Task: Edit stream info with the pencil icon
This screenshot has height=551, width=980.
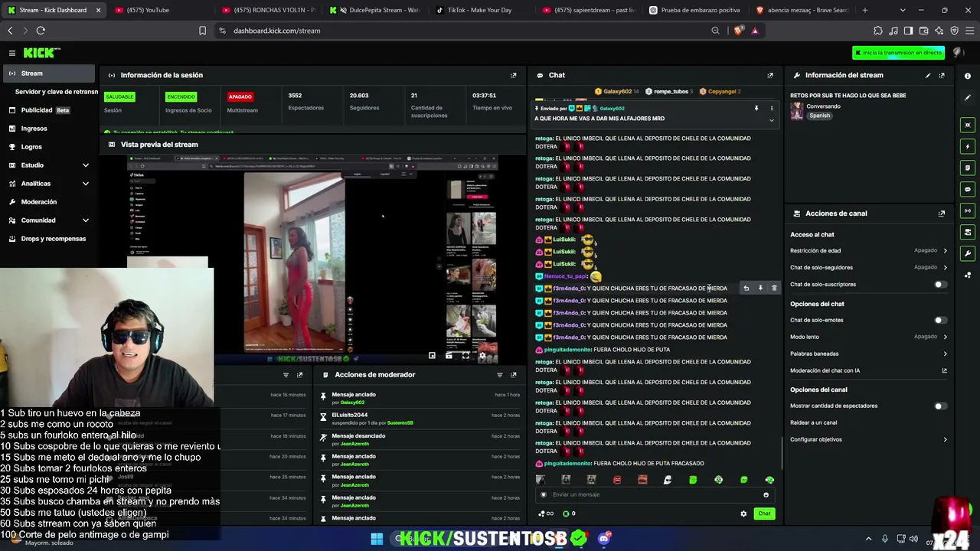Action: (x=928, y=75)
